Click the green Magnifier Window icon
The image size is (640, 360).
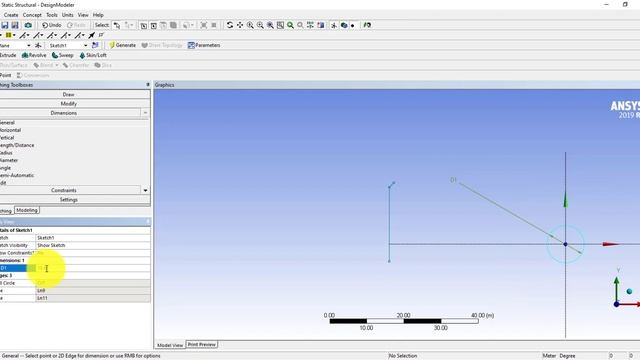pos(290,25)
